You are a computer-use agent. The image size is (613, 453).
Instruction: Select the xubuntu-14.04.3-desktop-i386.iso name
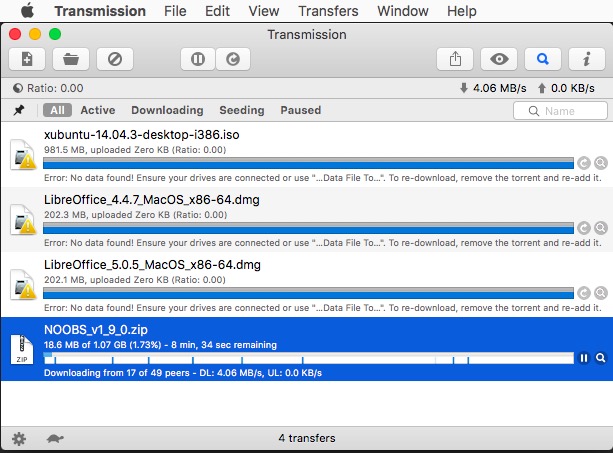pos(142,135)
